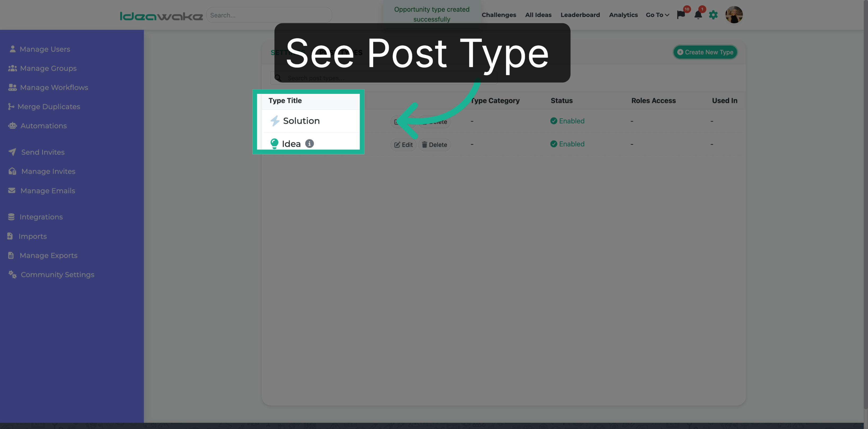The width and height of the screenshot is (868, 429).
Task: Click the info icon beside Idea
Action: coord(309,144)
